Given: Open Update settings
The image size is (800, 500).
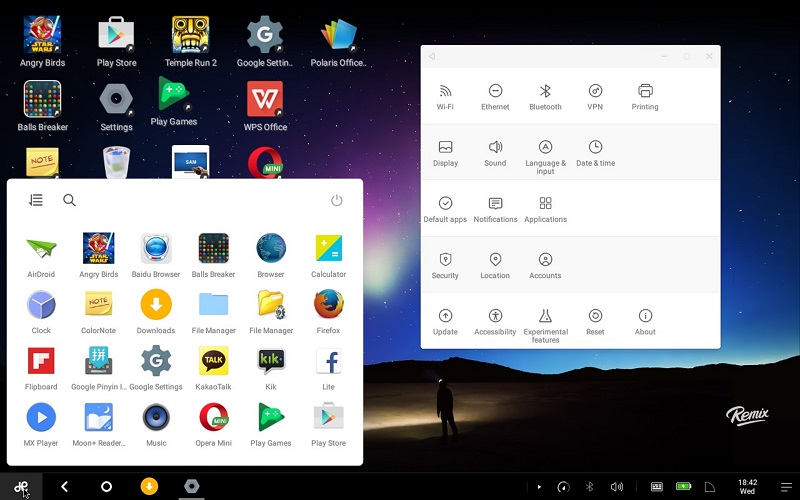Looking at the screenshot, I should point(445,321).
